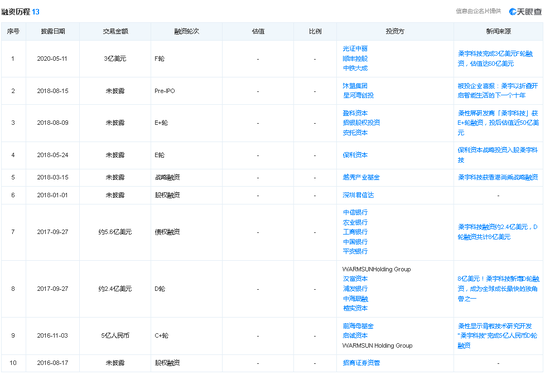Click the 天眼查 logo at top right
550x375 pixels.
(525, 12)
